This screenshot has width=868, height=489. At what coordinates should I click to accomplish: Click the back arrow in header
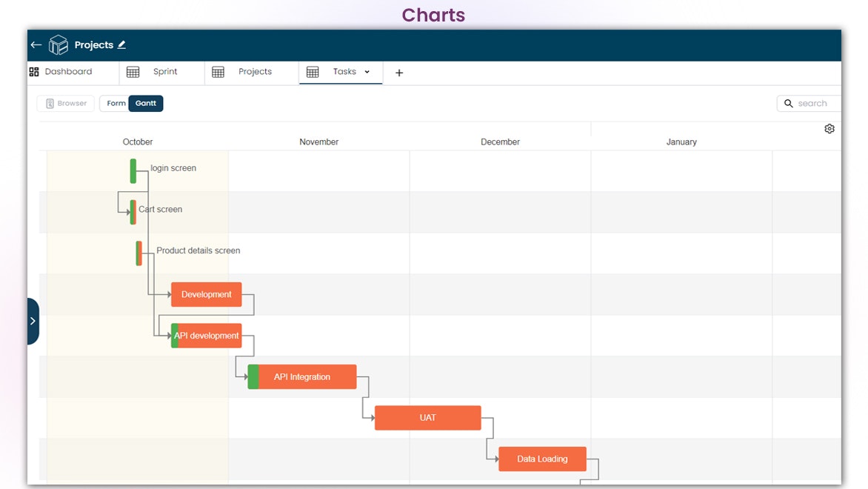pos(36,45)
